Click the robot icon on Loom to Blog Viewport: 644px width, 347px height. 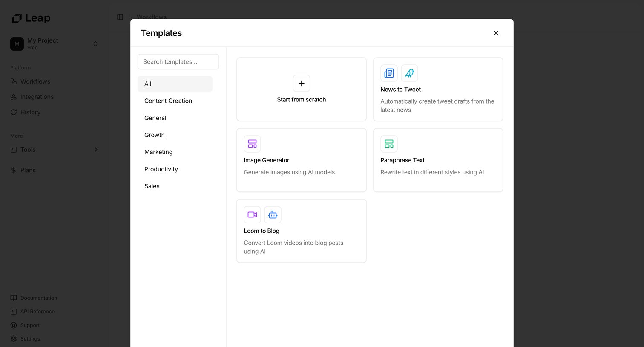273,214
